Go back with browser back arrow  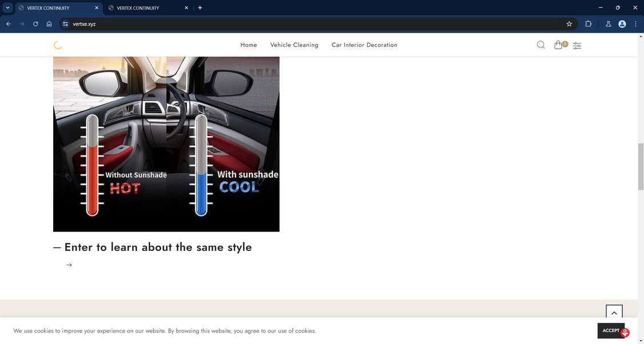tap(8, 24)
